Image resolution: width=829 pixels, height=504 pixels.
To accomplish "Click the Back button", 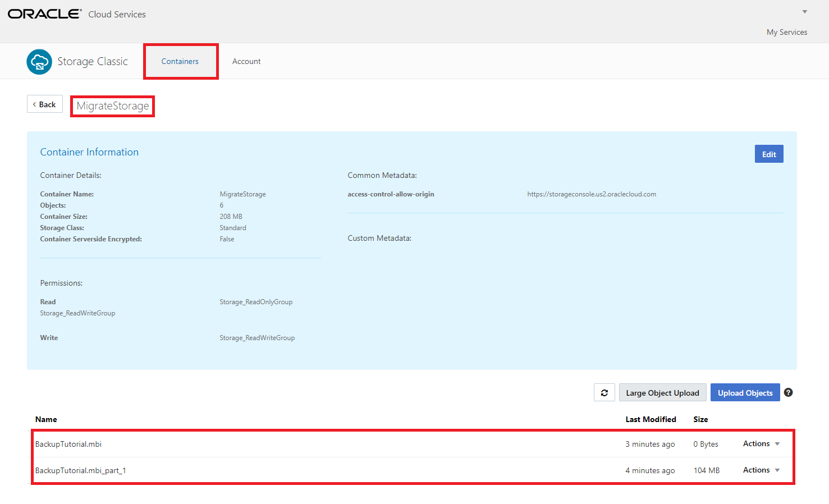I will pos(44,104).
